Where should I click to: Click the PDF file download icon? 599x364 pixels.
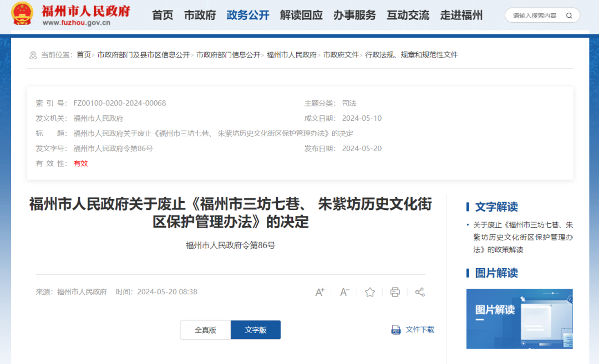[396, 330]
